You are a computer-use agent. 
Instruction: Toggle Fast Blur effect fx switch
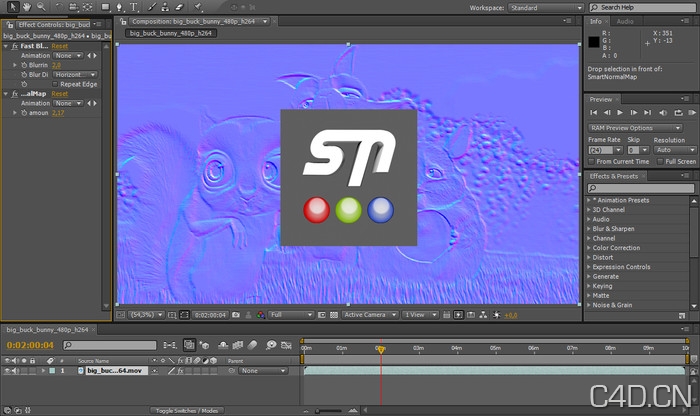tap(15, 46)
